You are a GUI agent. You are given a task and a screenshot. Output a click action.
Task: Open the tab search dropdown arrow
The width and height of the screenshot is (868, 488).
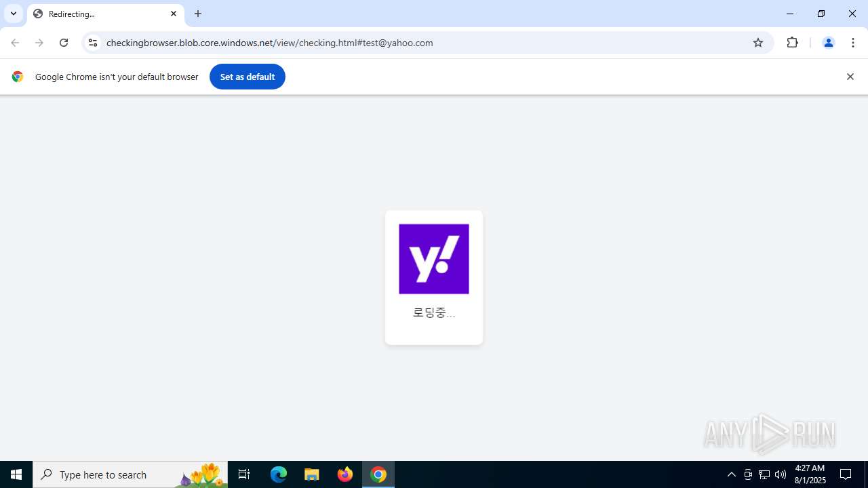pos(14,14)
